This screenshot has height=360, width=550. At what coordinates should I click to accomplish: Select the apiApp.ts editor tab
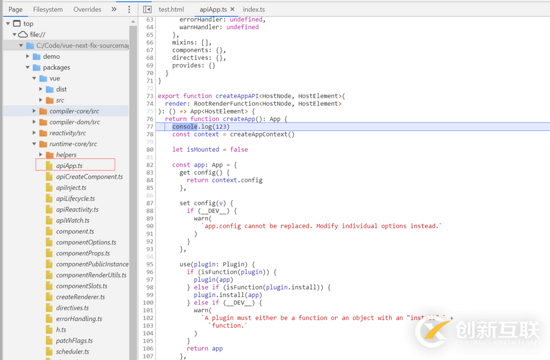coord(213,9)
